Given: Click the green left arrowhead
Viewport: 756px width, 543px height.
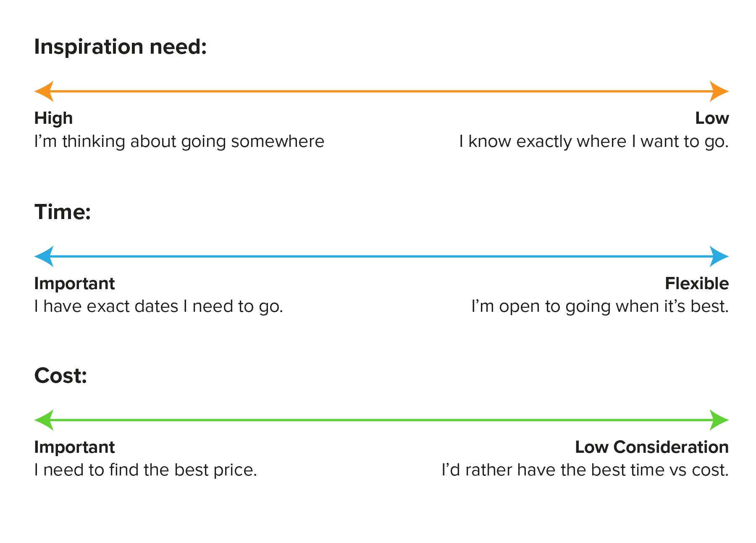Looking at the screenshot, I should [x=44, y=420].
